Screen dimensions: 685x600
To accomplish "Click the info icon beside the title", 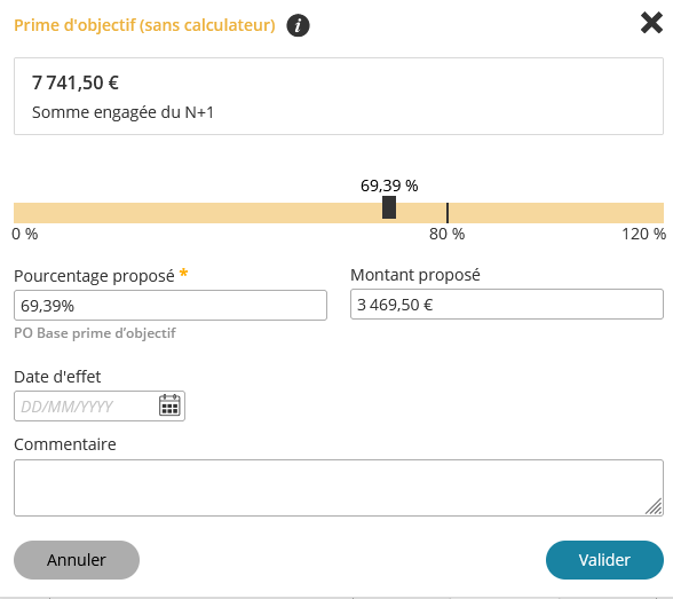I will 297,26.
